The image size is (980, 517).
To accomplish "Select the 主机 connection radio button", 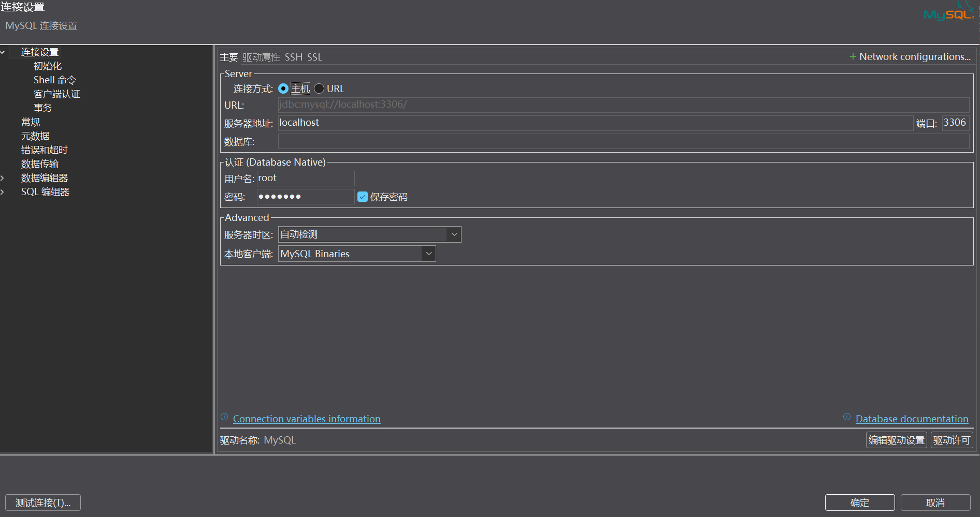I will click(283, 89).
